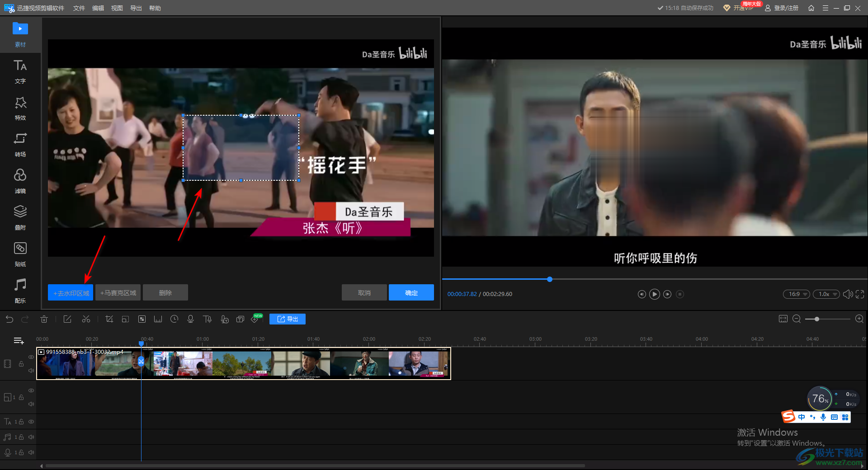Open the 贴纸 stickers panel
Screen dimensions: 868x470
pos(20,254)
